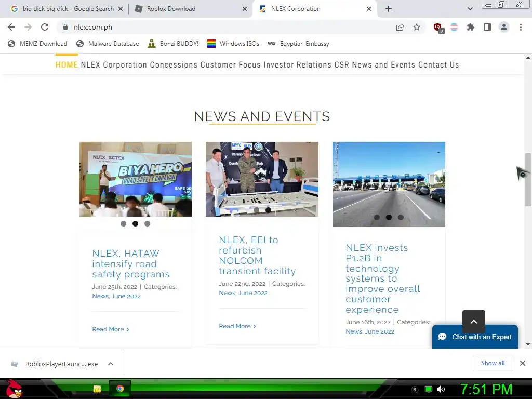The height and width of the screenshot is (399, 532).
Task: Select middle slide dot under Biyahero image
Action: (136, 223)
